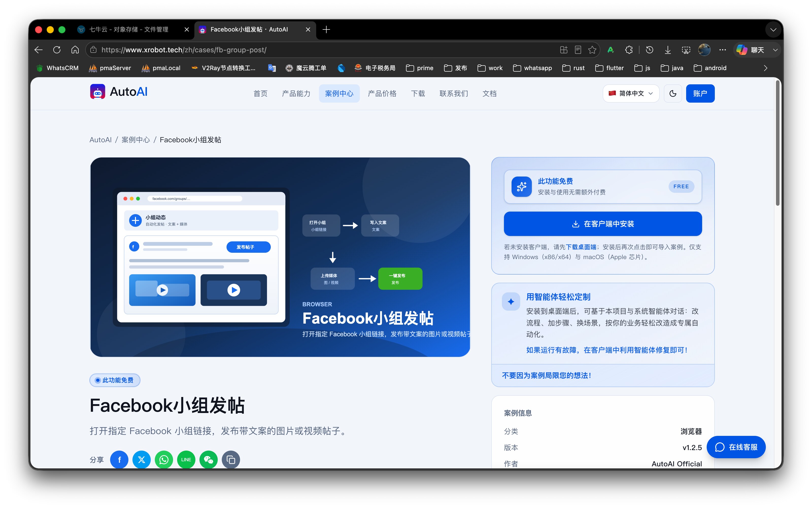Close the 七牛云 tab
Screen dimensions: 812x508
tap(187, 29)
